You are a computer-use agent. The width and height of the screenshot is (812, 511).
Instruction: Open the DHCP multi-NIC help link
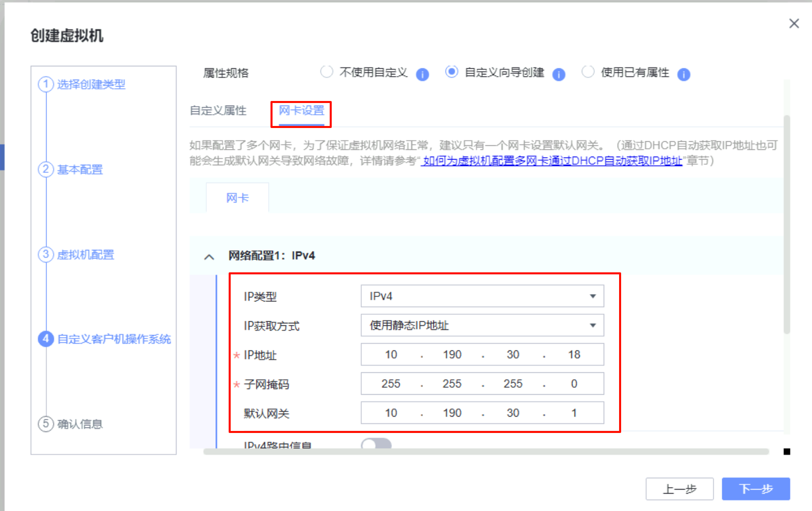552,161
